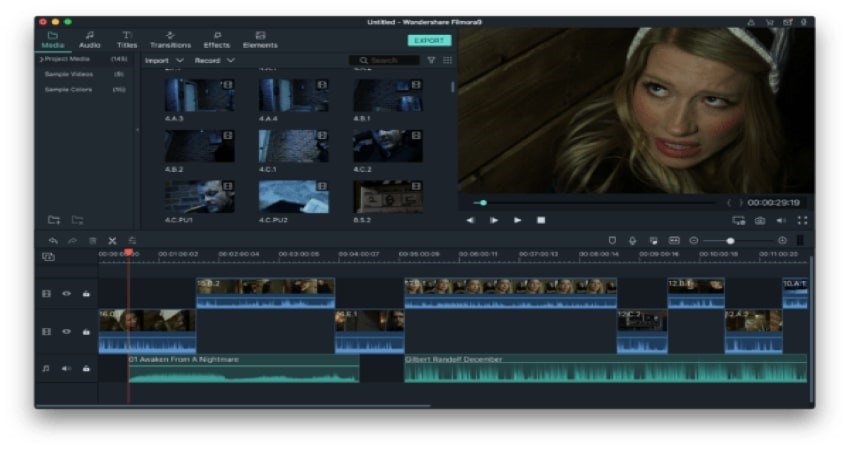This screenshot has height=450, width=850.
Task: Open the Effects tab
Action: coord(216,40)
